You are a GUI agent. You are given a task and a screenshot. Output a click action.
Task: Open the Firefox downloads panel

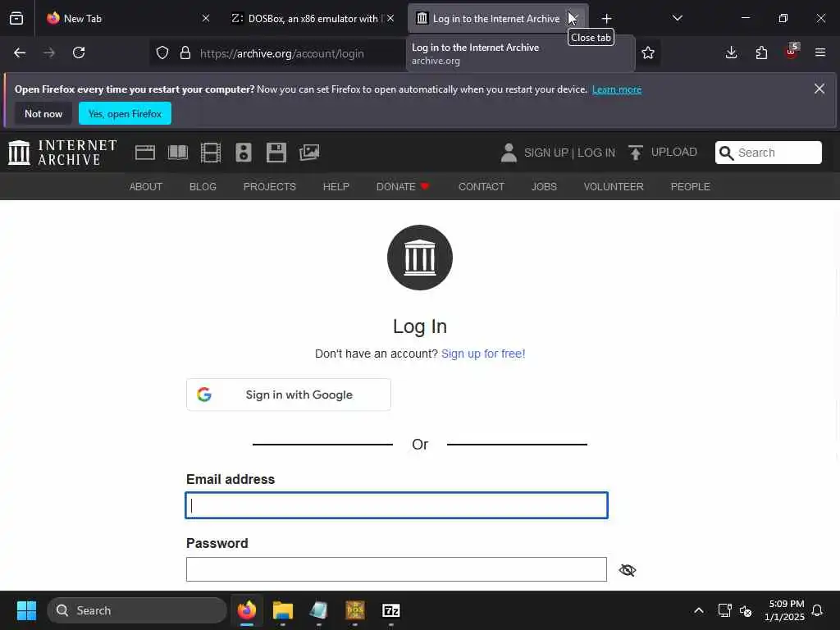731,52
